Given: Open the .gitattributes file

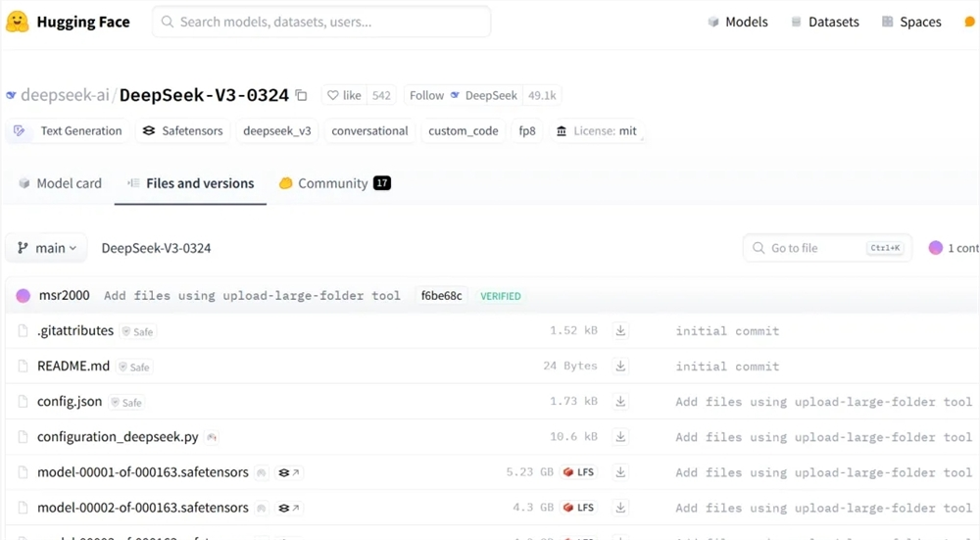Looking at the screenshot, I should pyautogui.click(x=75, y=330).
